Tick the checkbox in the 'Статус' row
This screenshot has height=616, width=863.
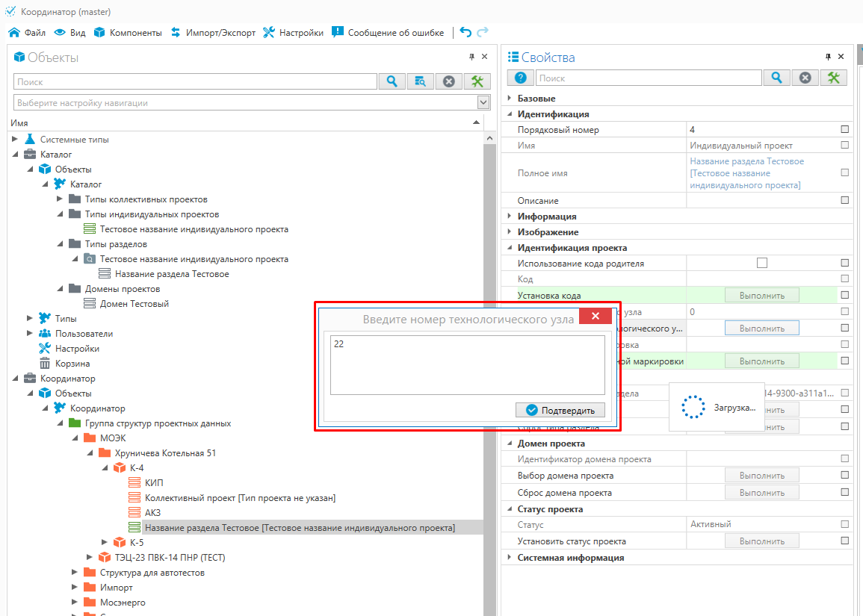(844, 524)
